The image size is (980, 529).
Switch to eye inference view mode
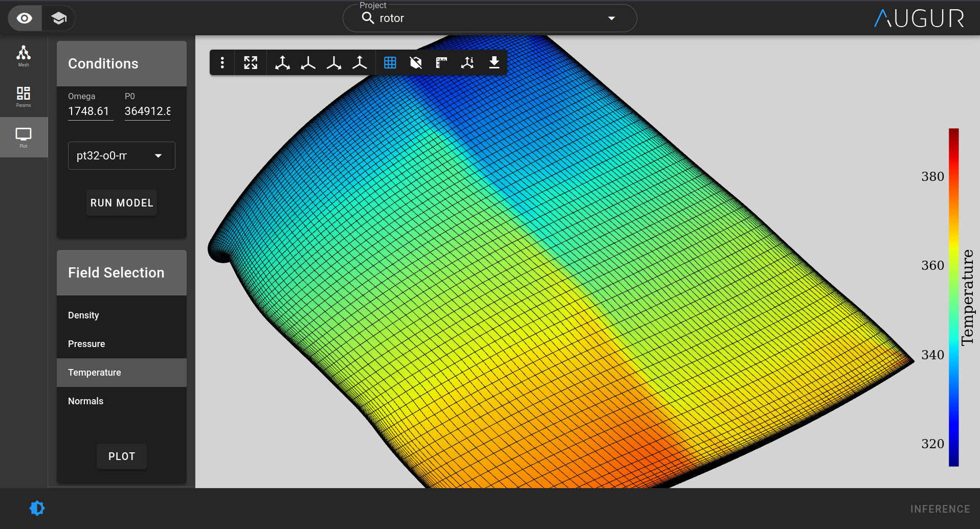pyautogui.click(x=25, y=18)
